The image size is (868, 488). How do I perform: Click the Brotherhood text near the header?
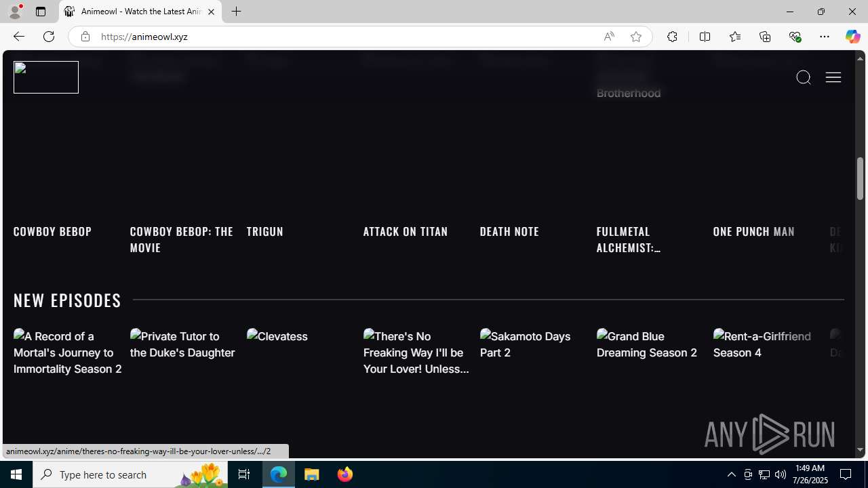point(629,93)
